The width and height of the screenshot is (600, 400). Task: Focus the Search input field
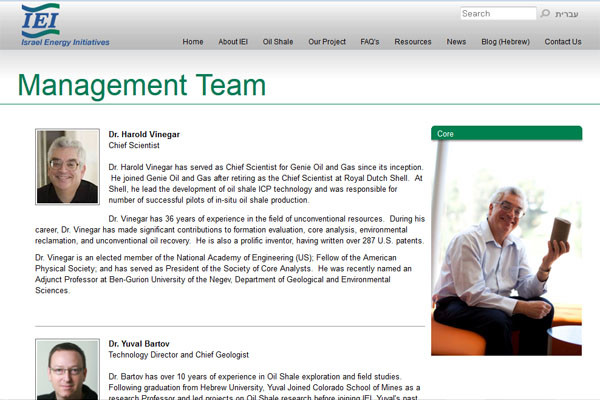[497, 14]
